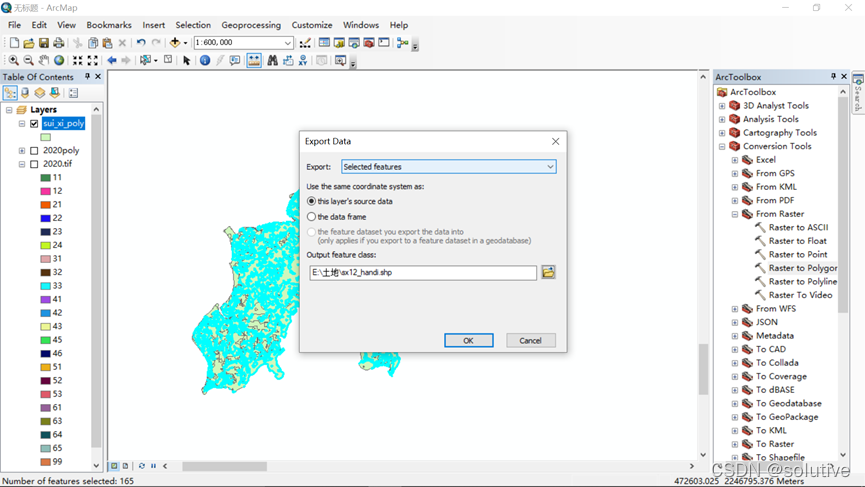Collapse the From Raster toolset
Viewport: 865px width, 487px height.
735,214
